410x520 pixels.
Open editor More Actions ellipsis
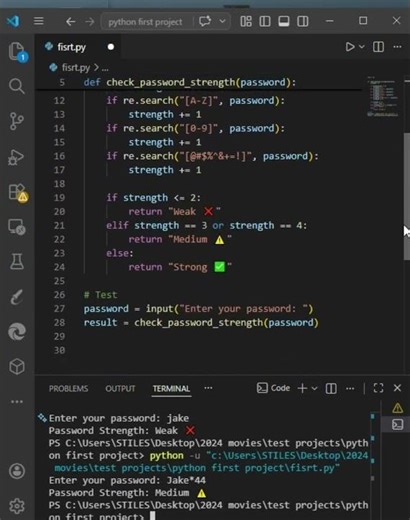click(x=397, y=47)
